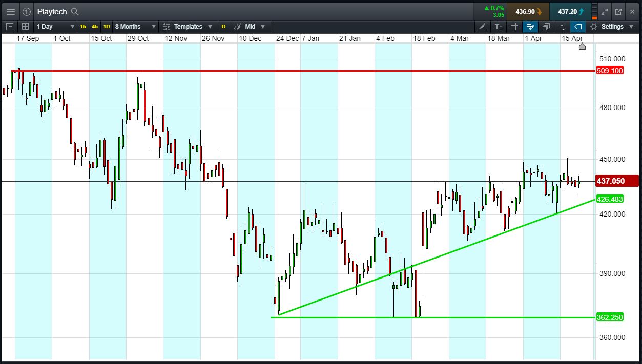
Task: Click the 362.250 green support label
Action: (x=610, y=317)
